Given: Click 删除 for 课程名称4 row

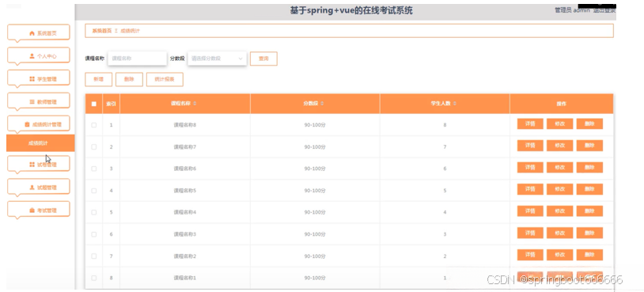Looking at the screenshot, I should (x=589, y=211).
